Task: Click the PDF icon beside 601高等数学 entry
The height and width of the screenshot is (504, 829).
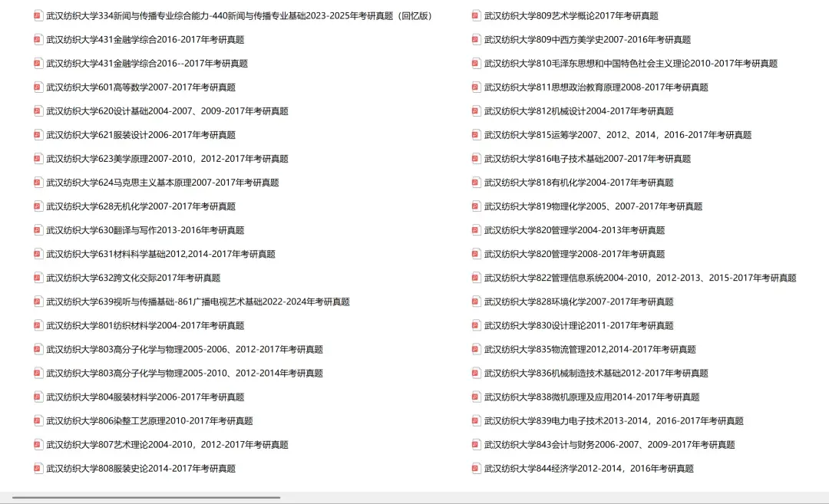Action: (x=38, y=87)
